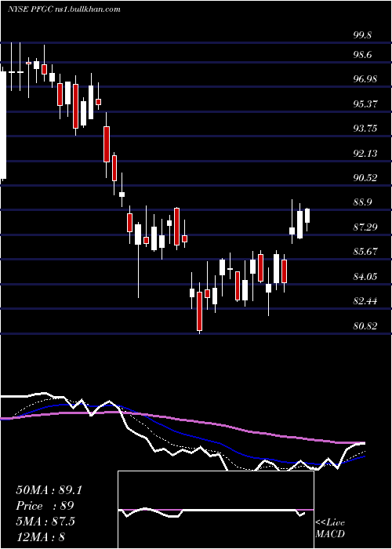The width and height of the screenshot is (392, 549).
Task: Click the 5MA : 87.5 readout
Action: coord(45,522)
